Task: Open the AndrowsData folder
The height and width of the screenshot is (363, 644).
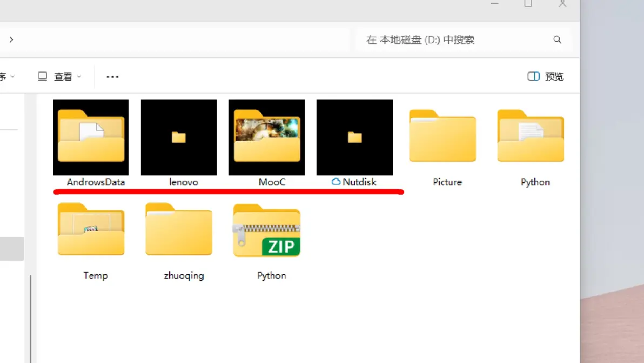Action: coord(91,137)
